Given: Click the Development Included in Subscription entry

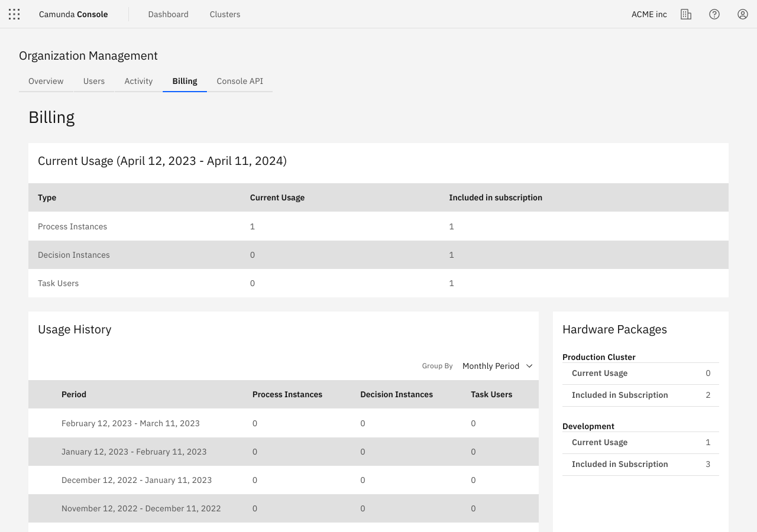Looking at the screenshot, I should [x=640, y=464].
